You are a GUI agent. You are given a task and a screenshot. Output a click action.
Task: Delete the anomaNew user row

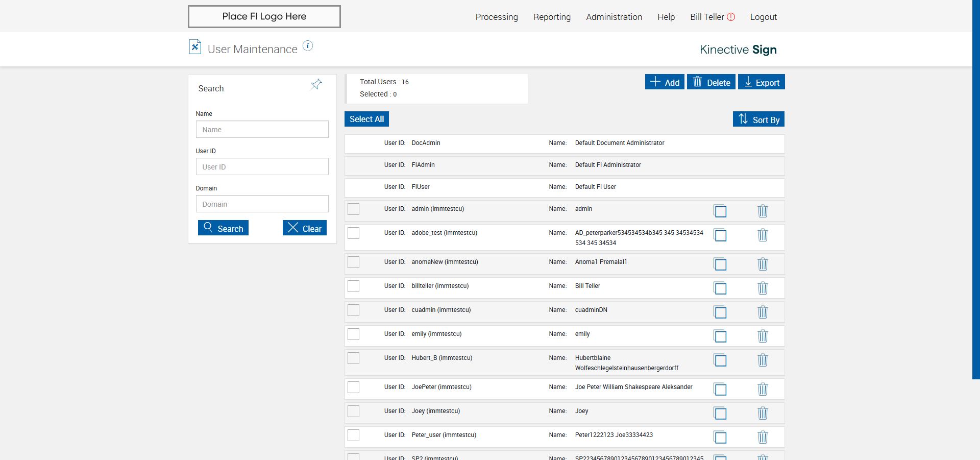763,264
